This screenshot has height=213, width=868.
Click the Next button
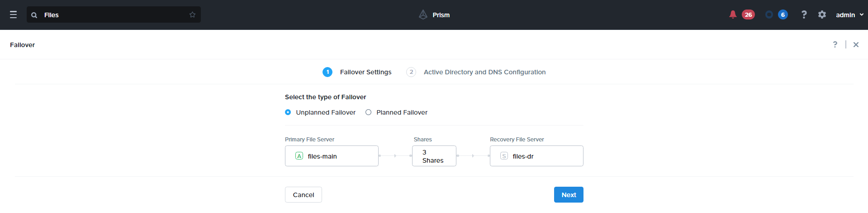point(569,195)
